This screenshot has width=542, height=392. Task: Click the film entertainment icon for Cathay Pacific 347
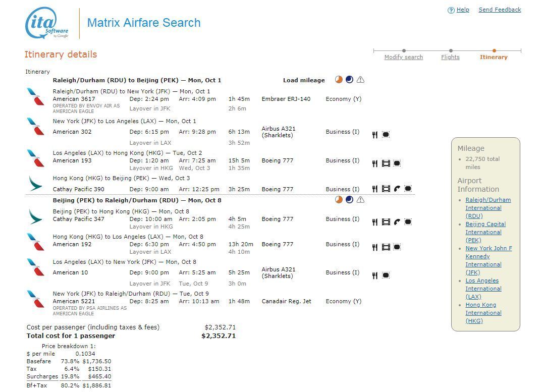coord(386,222)
